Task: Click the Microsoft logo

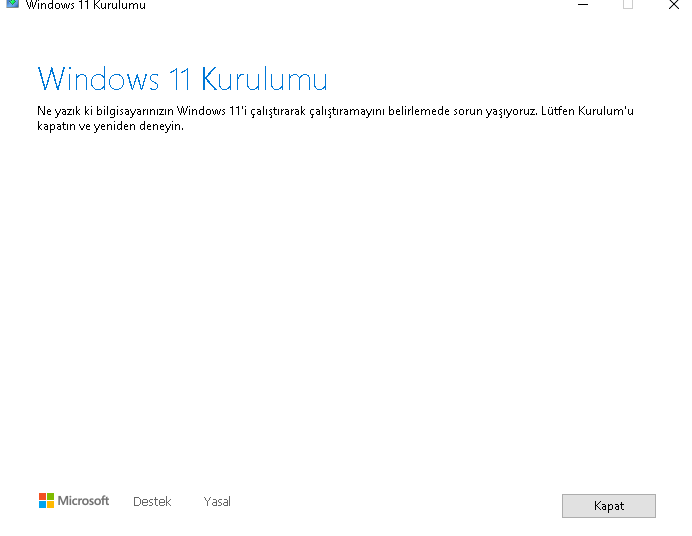Action: (74, 501)
